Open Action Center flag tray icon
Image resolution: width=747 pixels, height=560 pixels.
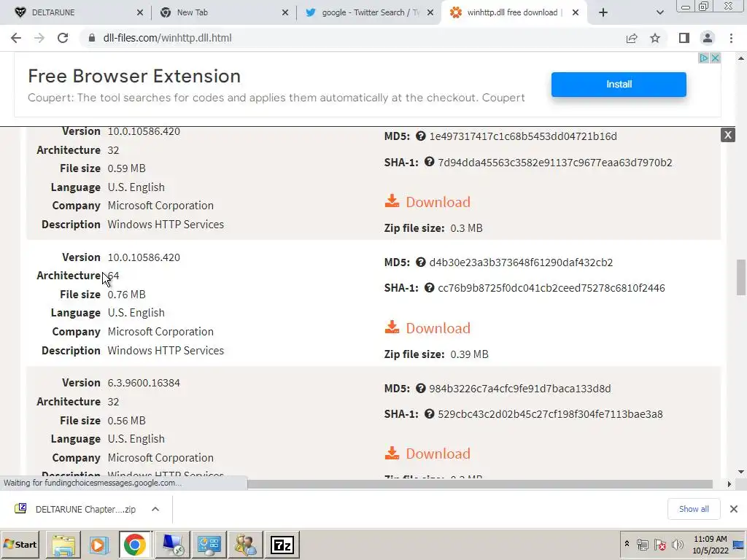(x=659, y=544)
